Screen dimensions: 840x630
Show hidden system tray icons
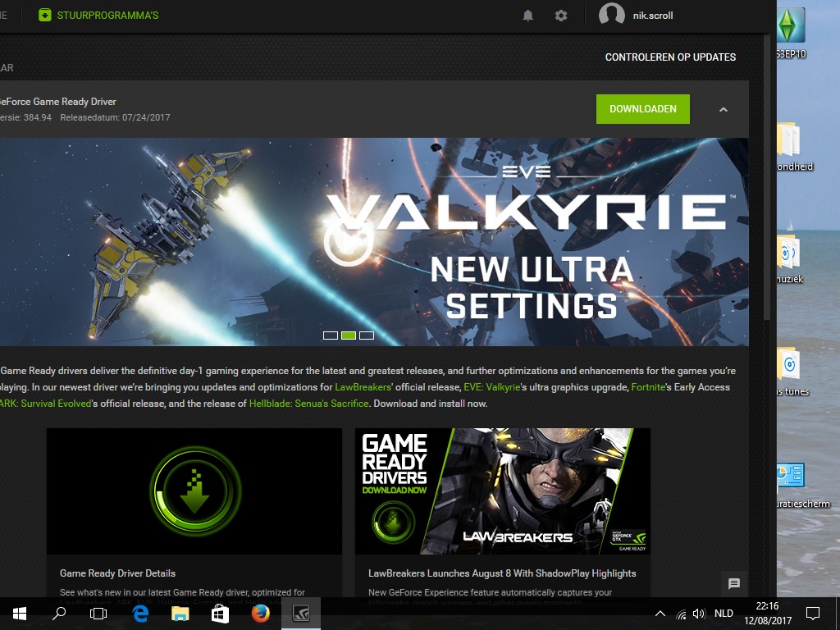click(660, 614)
